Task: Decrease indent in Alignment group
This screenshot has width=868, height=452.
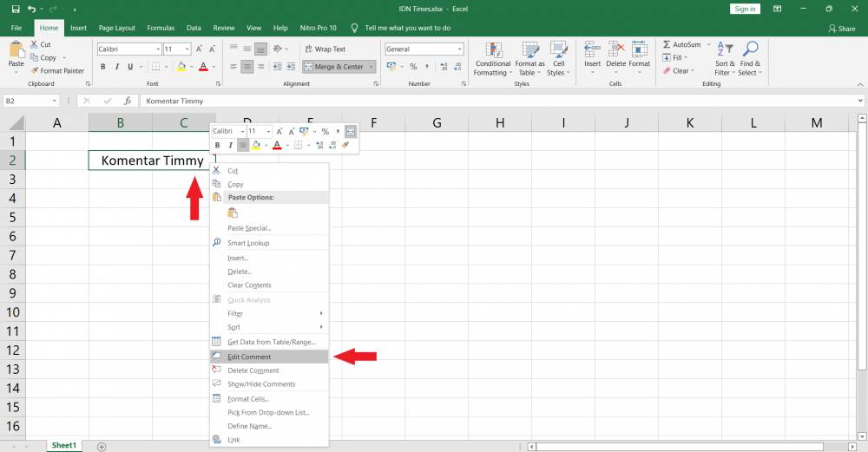Action: 278,67
